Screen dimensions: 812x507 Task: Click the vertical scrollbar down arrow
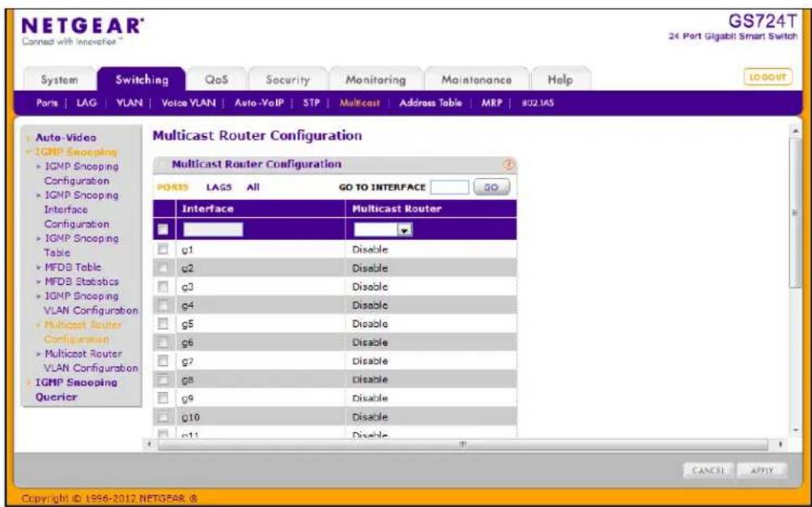[796, 430]
